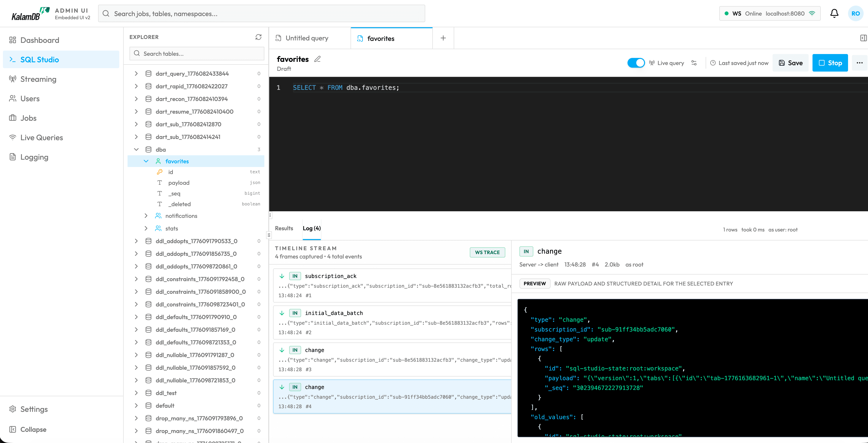Screen dimensions: 868x443
Task: Click the RO user avatar
Action: tap(856, 13)
